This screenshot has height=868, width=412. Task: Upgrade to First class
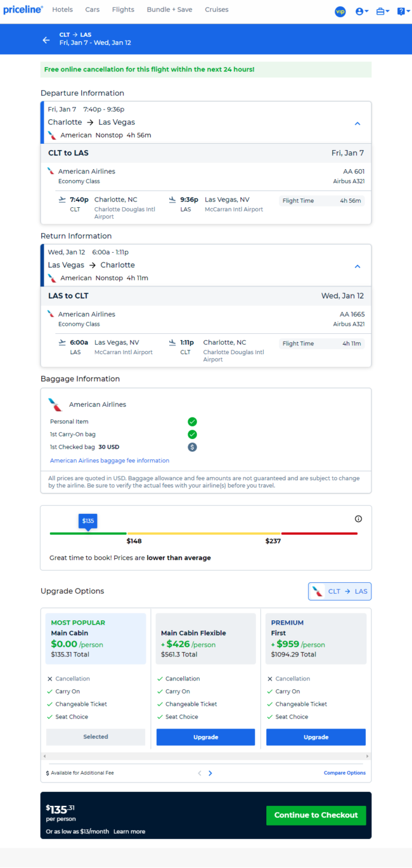coord(316,737)
